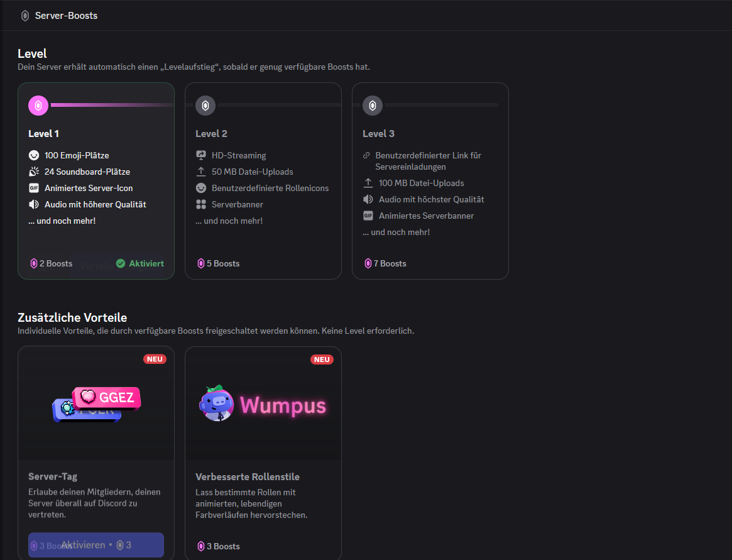Click the NEU badge on Verbesserte Rollenstile
Screen dimensions: 732x560
(322, 360)
